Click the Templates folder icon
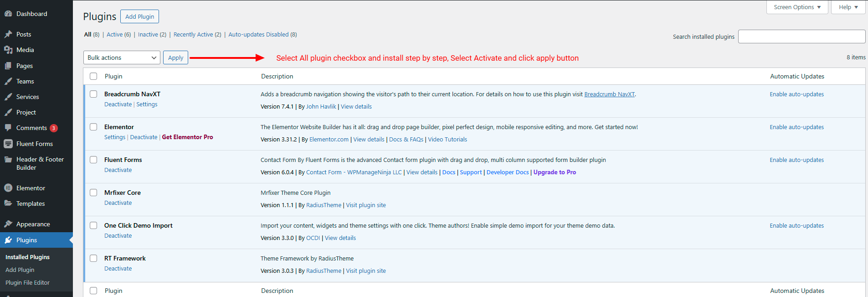Screen dimensions: 868x297 (x=8, y=203)
